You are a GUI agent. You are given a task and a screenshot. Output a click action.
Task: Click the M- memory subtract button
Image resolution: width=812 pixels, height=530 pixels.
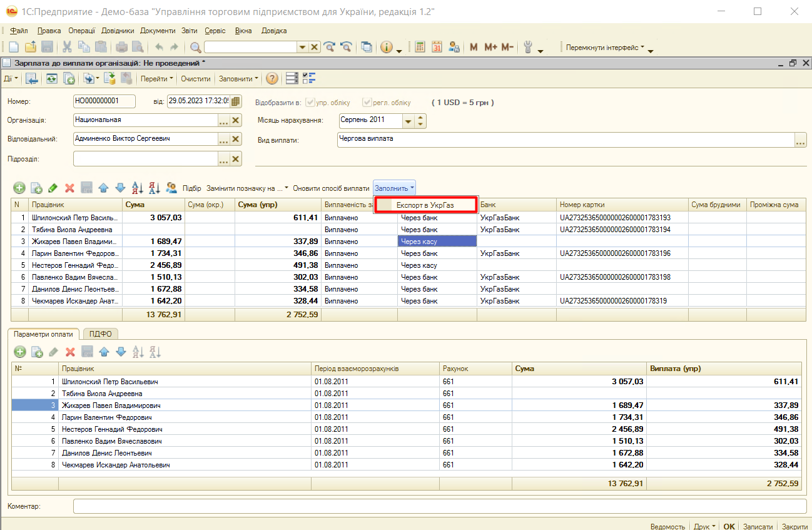[507, 47]
